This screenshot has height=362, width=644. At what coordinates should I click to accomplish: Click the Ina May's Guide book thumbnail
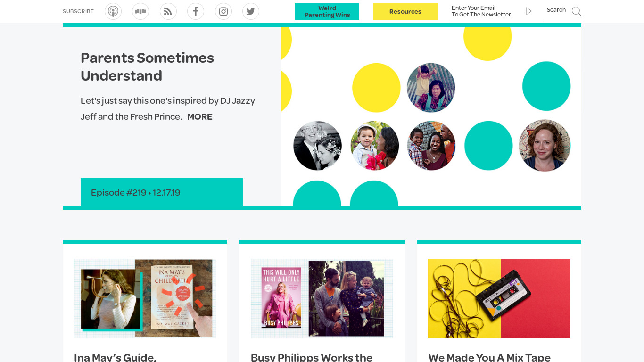tap(145, 298)
